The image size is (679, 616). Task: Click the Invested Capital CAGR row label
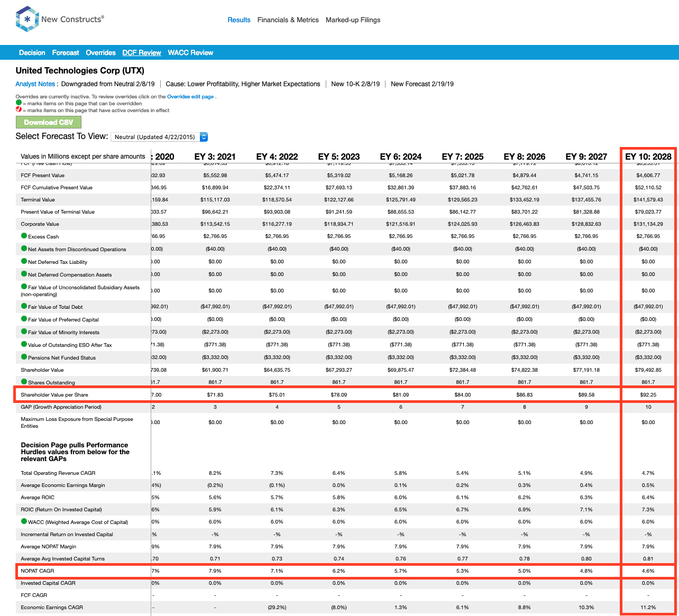click(x=48, y=583)
